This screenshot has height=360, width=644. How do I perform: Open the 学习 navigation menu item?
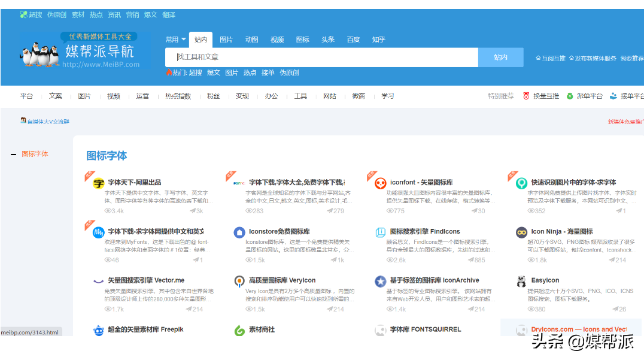387,96
